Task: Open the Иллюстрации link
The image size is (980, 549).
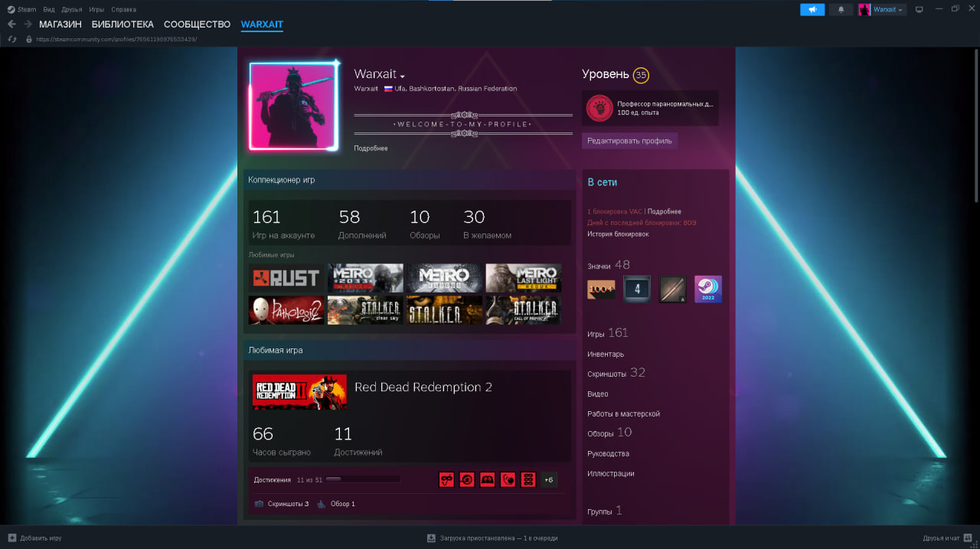Action: (611, 474)
